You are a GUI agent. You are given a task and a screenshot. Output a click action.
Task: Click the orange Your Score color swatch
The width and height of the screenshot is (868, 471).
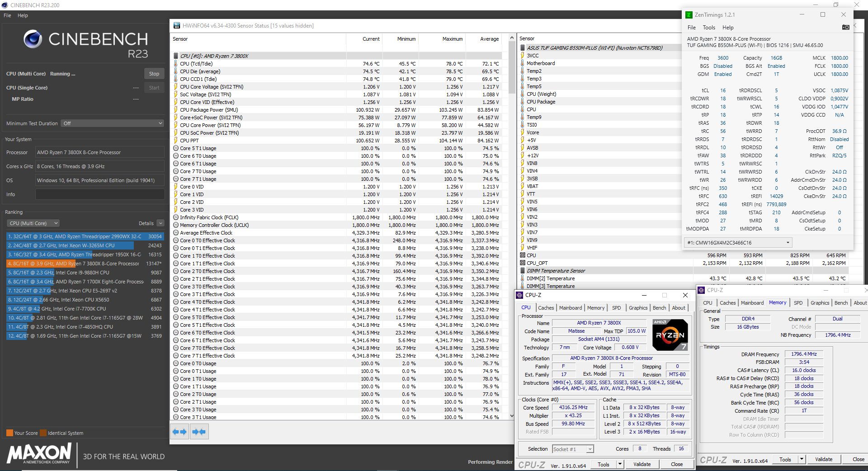(9, 433)
